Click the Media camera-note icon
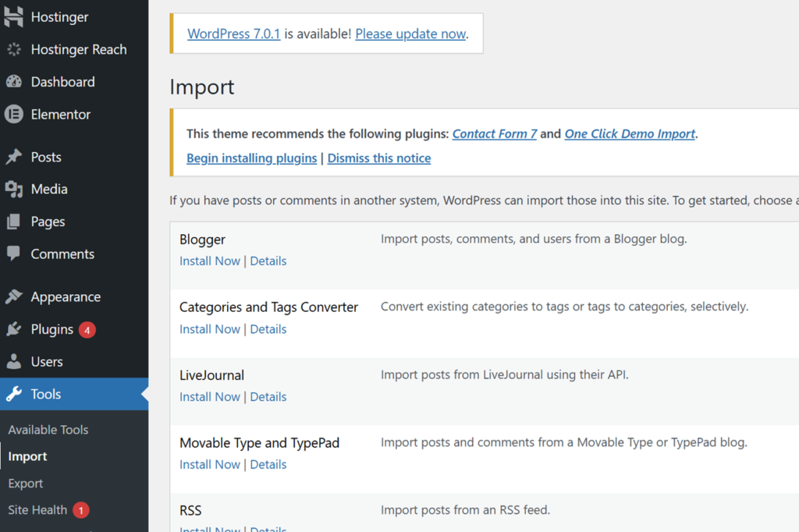The height and width of the screenshot is (532, 799). point(14,189)
